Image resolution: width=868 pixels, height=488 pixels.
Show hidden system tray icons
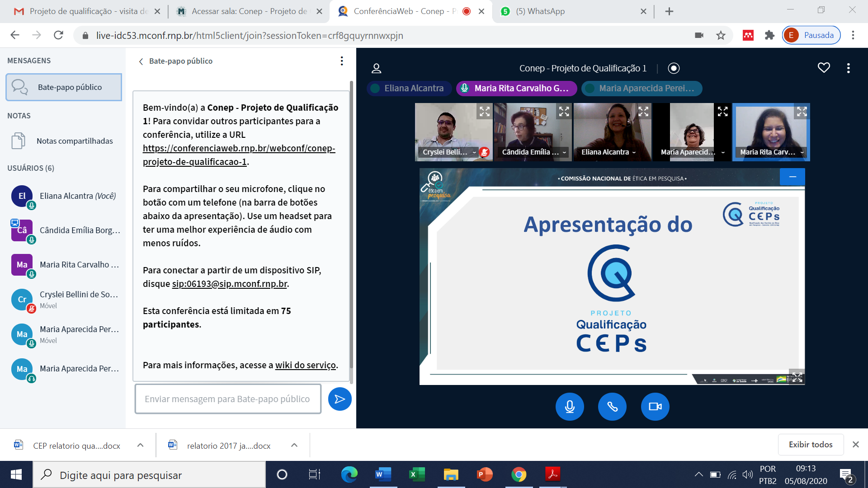pyautogui.click(x=698, y=474)
